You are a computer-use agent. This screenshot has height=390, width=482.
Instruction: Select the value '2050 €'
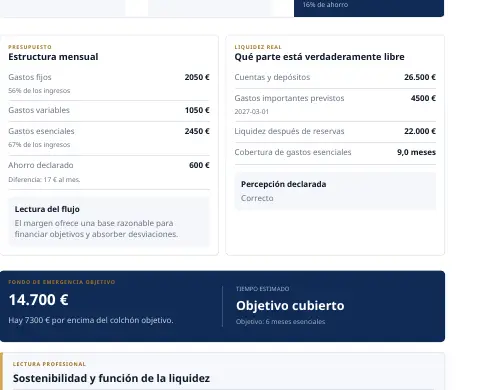click(197, 77)
